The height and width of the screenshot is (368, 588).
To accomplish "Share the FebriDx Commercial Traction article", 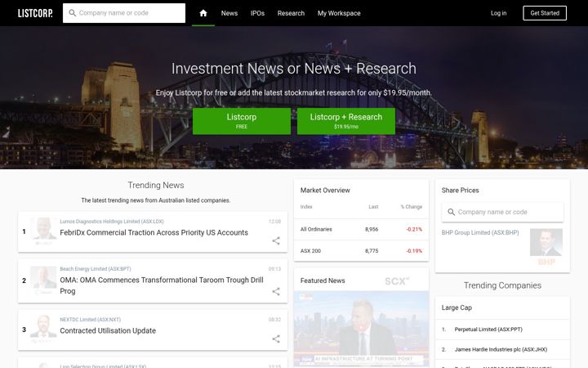I will point(276,240).
